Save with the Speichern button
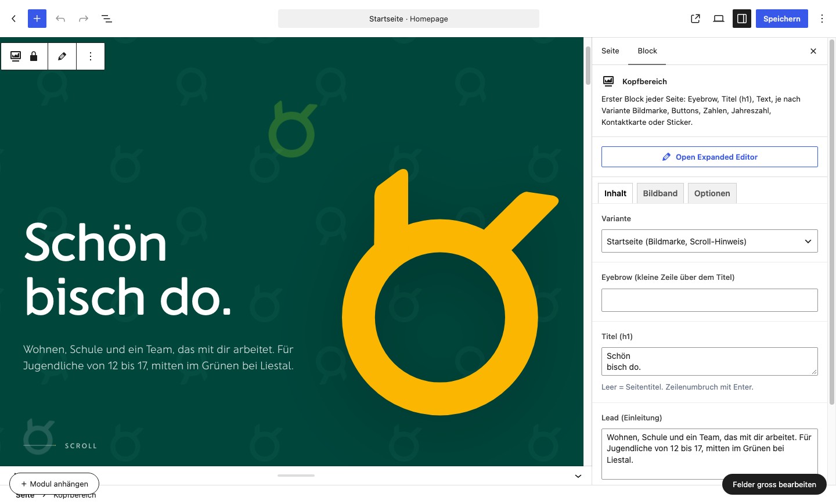The width and height of the screenshot is (836, 504). [782, 19]
